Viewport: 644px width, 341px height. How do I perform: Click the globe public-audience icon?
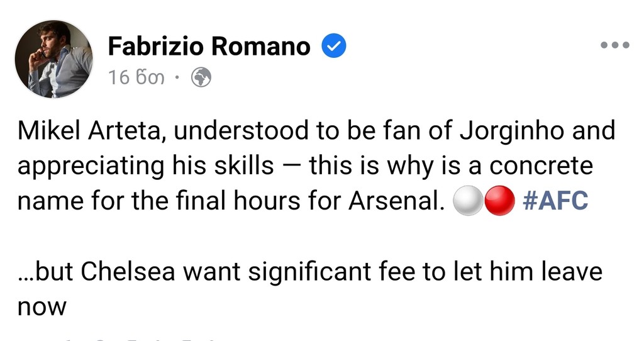(201, 77)
